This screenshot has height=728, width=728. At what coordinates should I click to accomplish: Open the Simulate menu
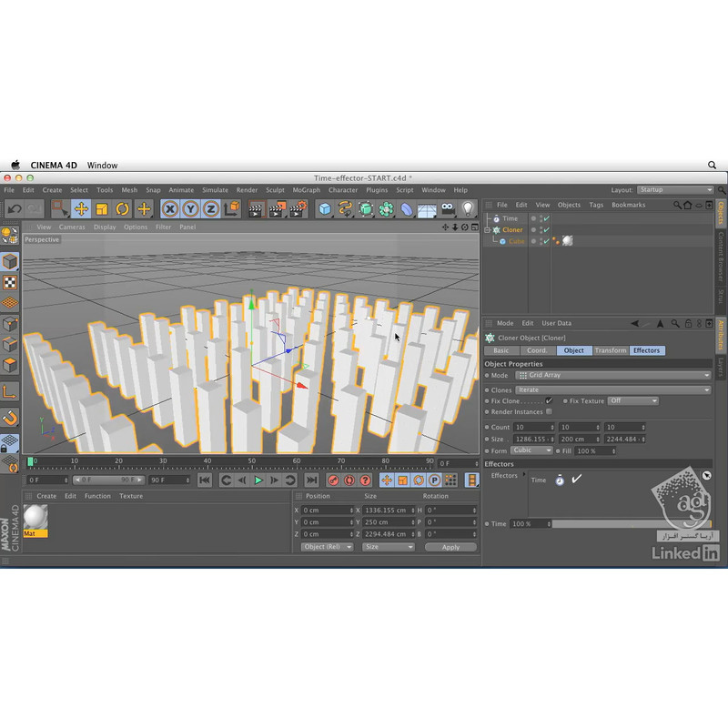click(x=215, y=190)
